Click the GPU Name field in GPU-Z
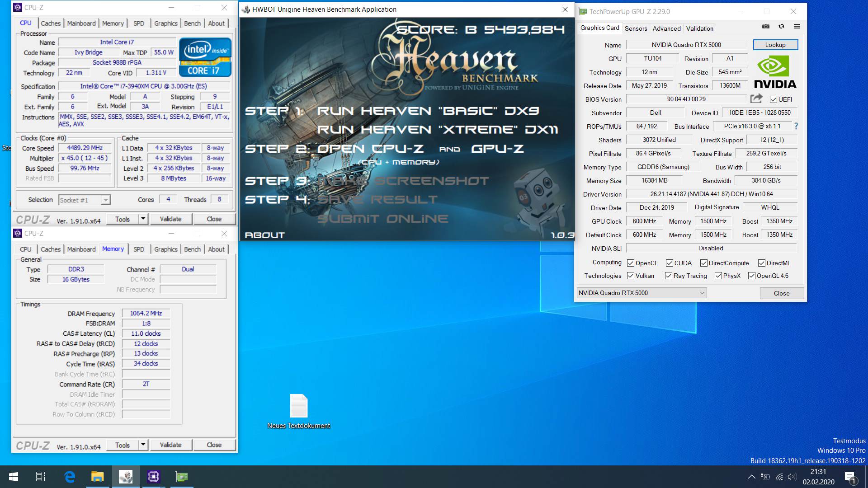The image size is (868, 488). click(686, 45)
